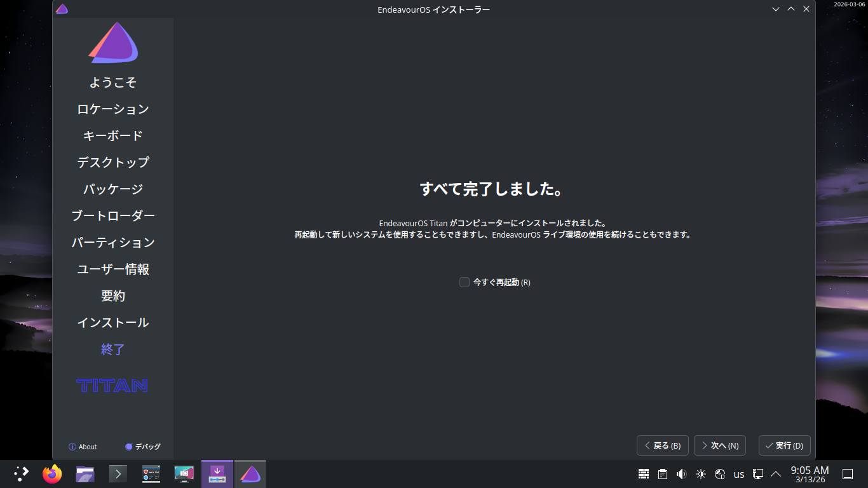Open the volume speaker tray icon
The width and height of the screenshot is (868, 488).
(682, 474)
